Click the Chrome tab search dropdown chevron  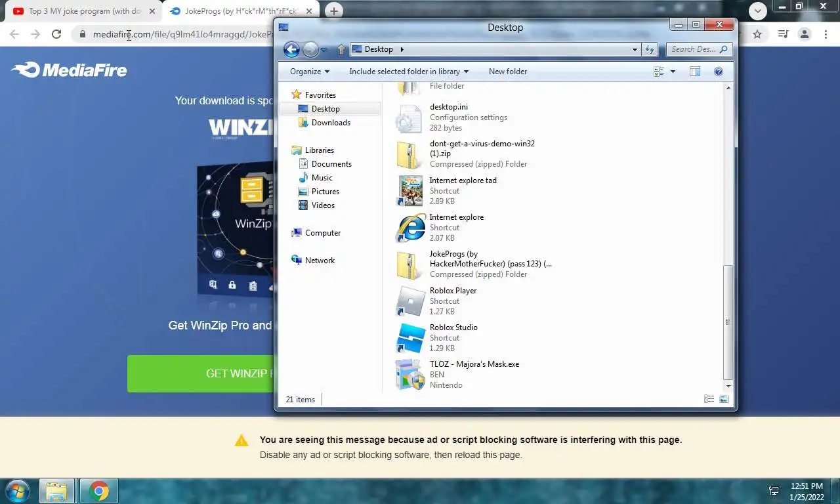pos(758,10)
